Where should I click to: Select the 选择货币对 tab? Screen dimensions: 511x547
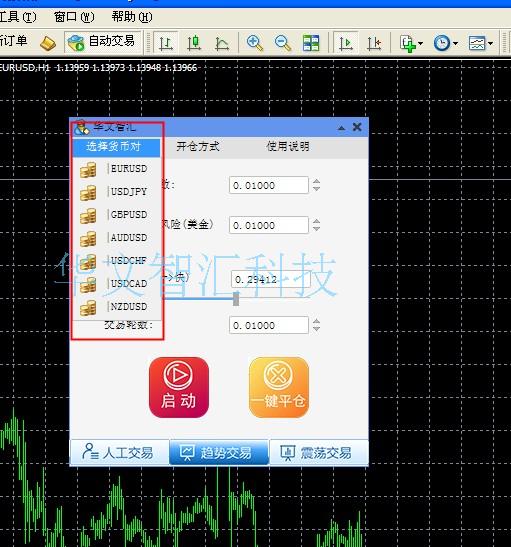116,147
